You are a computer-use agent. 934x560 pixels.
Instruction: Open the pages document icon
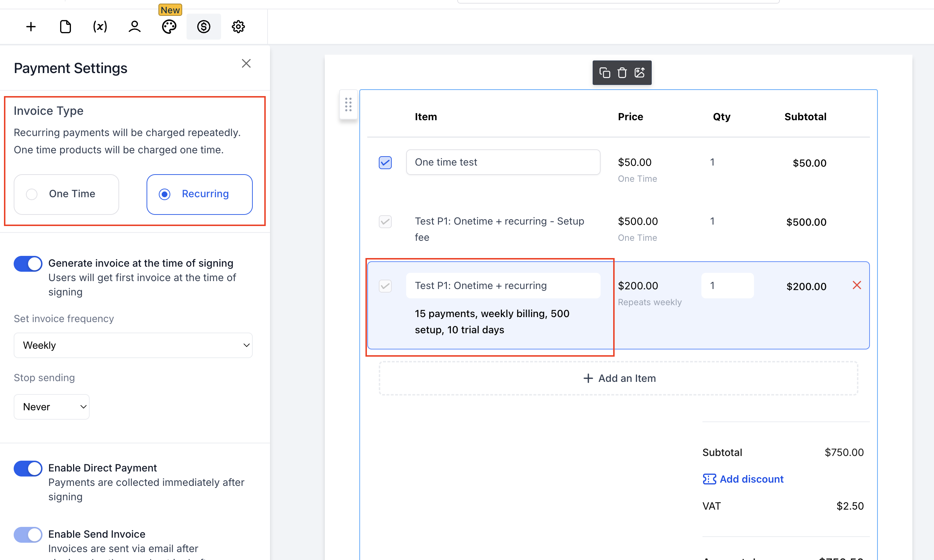[x=65, y=27]
